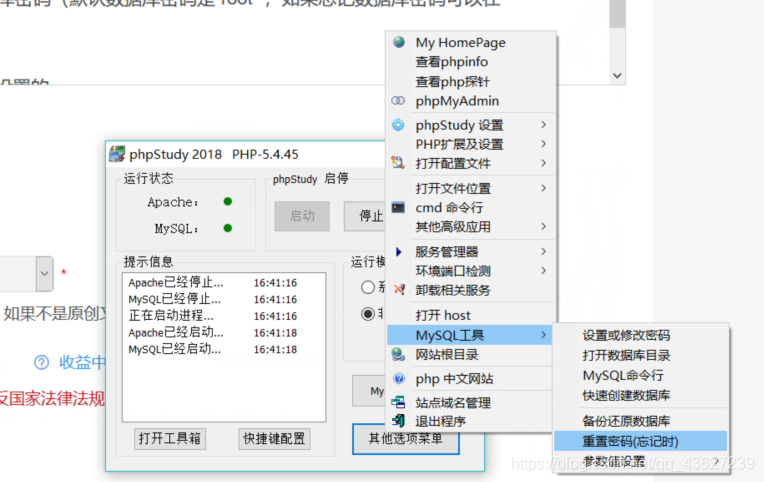Click the phpStudy 设置 gear icon
Screen dimensions: 764x482
(398, 125)
